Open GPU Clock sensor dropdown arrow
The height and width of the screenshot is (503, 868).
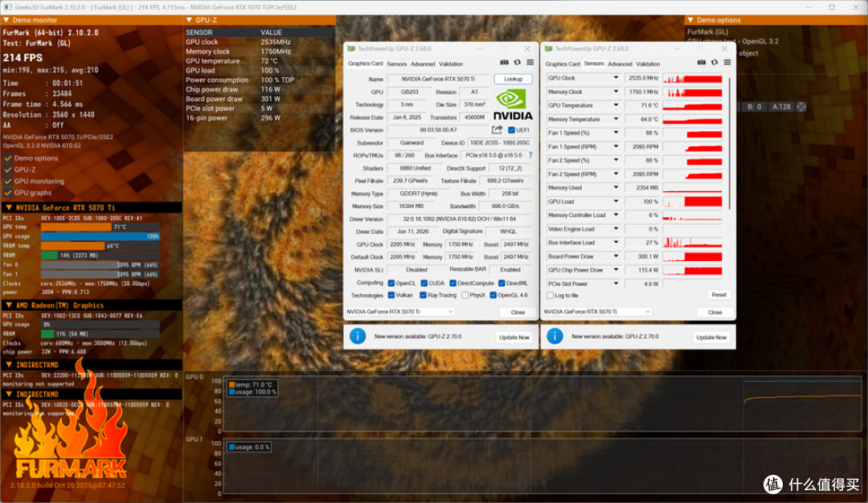(616, 78)
